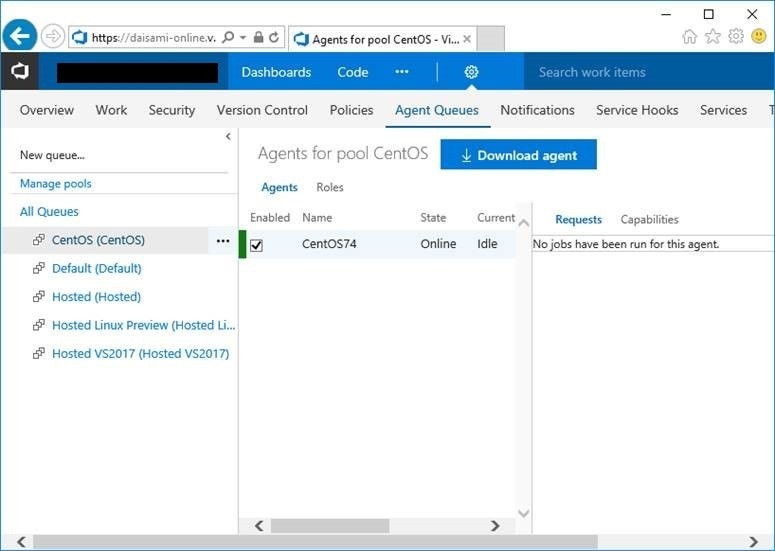Switch to the Notifications tab

click(537, 110)
